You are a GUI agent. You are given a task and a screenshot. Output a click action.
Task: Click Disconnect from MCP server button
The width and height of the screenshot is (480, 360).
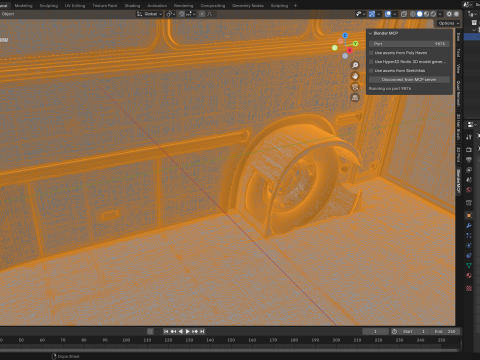pyautogui.click(x=409, y=80)
